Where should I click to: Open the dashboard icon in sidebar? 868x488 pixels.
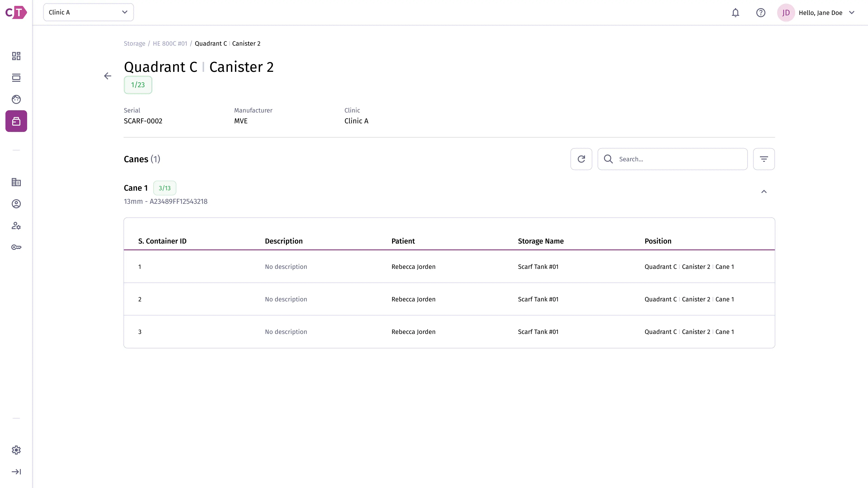coord(16,56)
